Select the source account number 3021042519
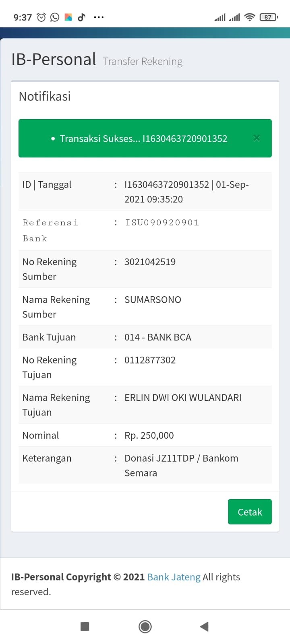This screenshot has width=290, height=644. (x=150, y=262)
